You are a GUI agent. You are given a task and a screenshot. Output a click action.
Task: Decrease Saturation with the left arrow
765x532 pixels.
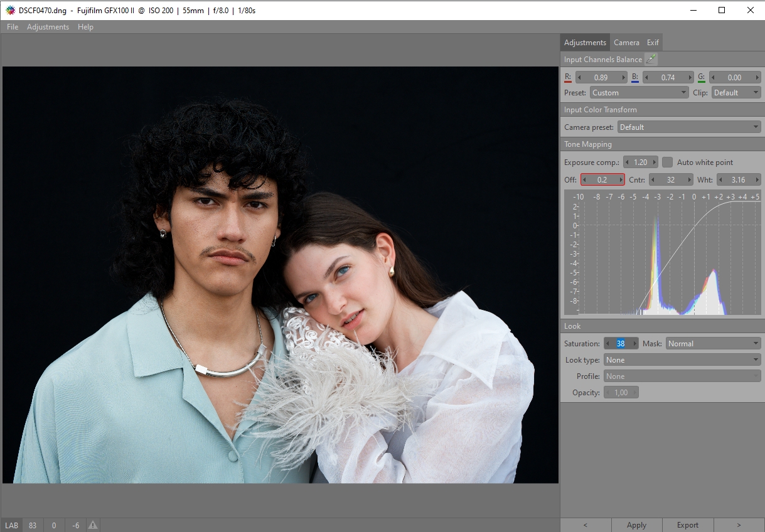[x=607, y=344]
